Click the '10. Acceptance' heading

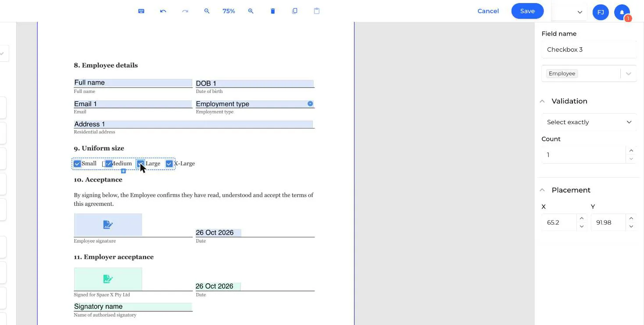pos(98,180)
